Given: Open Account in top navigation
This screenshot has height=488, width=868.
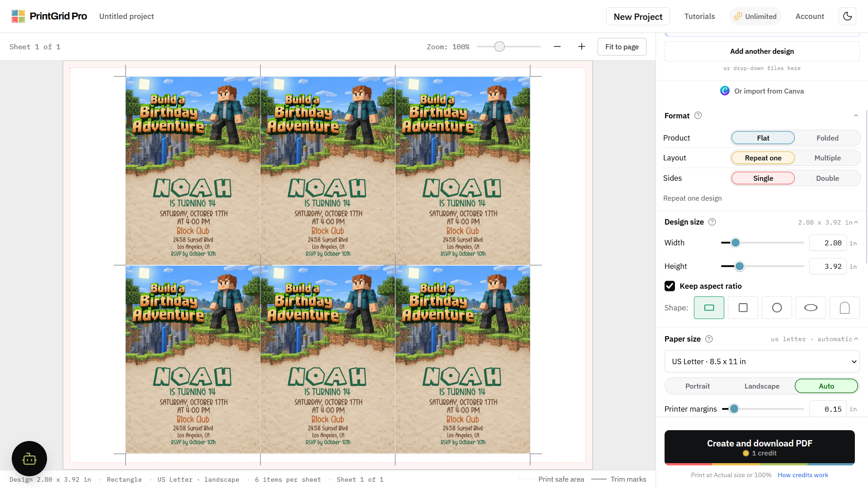Looking at the screenshot, I should pos(810,16).
